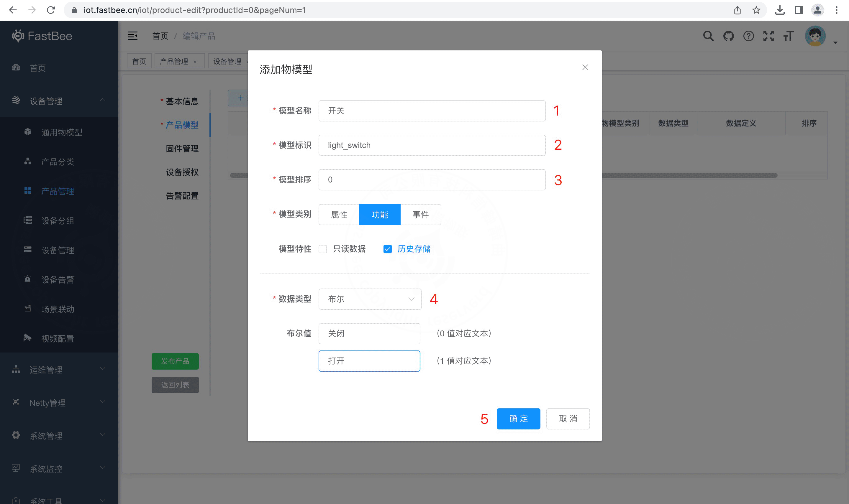
Task: Open the 数据类型 布尔 dropdown
Action: click(x=370, y=299)
